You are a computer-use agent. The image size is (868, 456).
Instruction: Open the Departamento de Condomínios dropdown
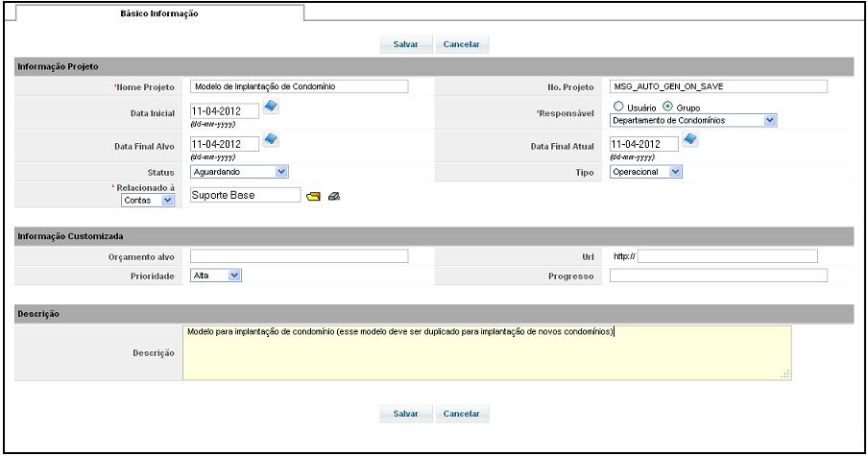point(693,120)
